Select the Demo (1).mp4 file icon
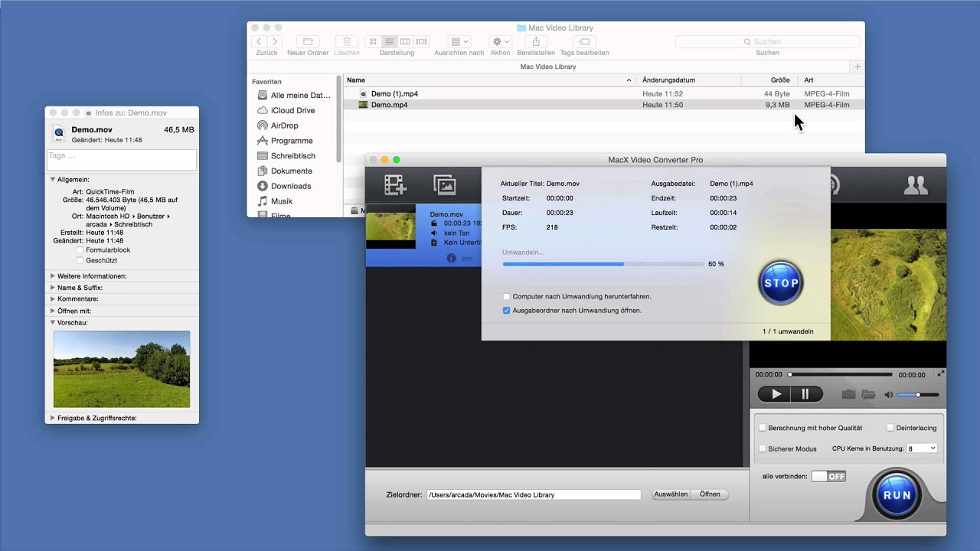Image resolution: width=980 pixels, height=551 pixels. pos(364,93)
